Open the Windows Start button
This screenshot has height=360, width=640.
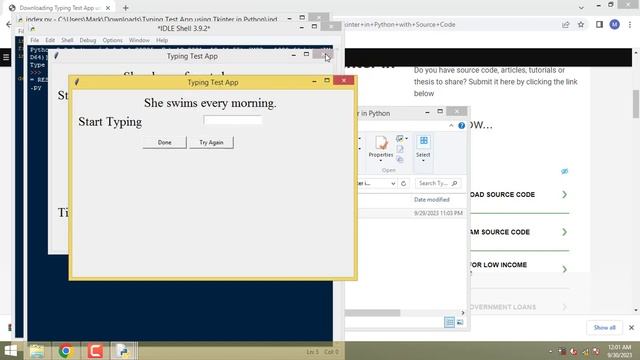[11, 351]
